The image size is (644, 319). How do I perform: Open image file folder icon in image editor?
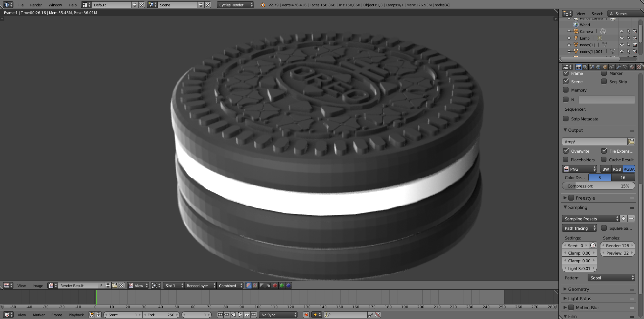click(x=115, y=285)
